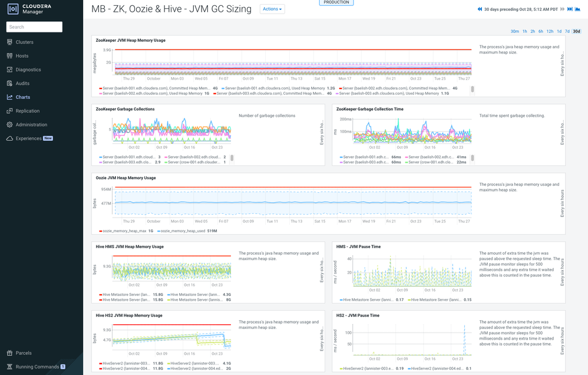Open the Administration link
588x375 pixels.
tap(31, 124)
